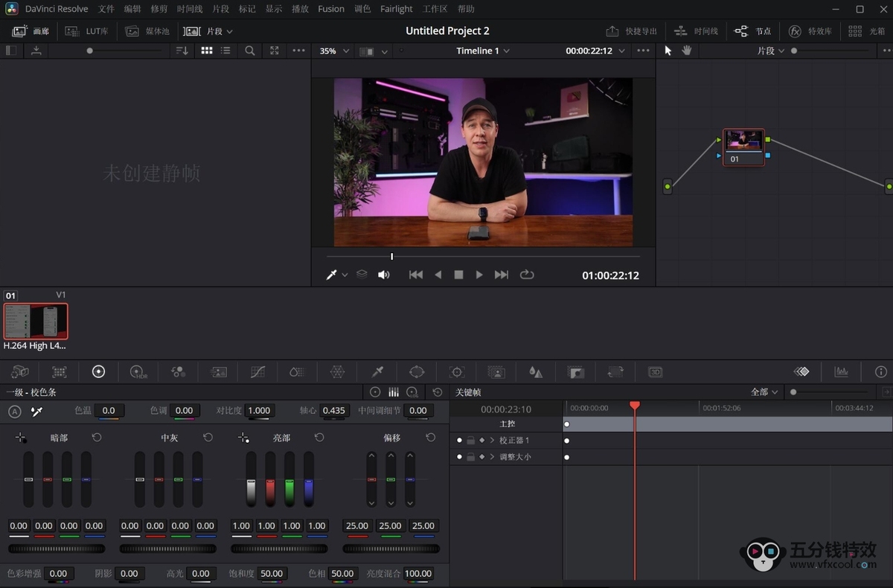Viewport: 893px width, 588px height.
Task: Select the hand pan tool in node editor
Action: point(686,51)
